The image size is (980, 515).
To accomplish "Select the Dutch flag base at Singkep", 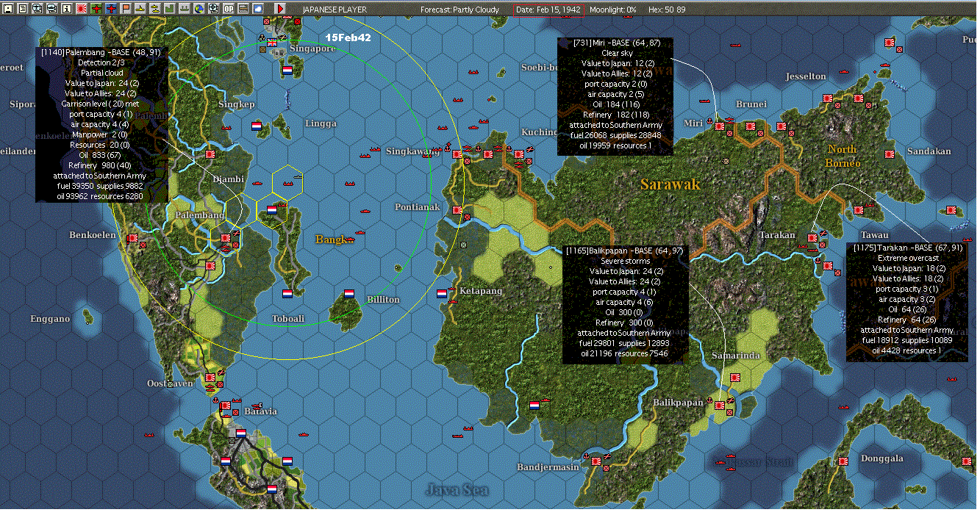I will pyautogui.click(x=257, y=126).
